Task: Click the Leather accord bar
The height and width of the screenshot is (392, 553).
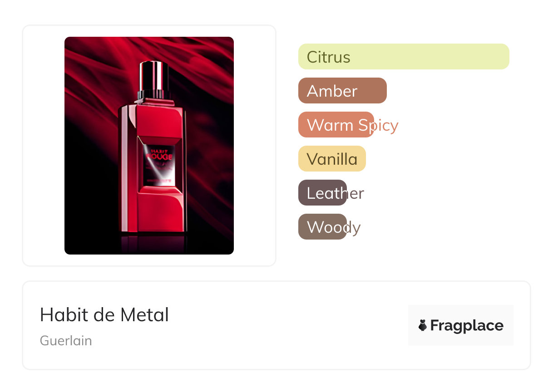Action: pos(322,193)
